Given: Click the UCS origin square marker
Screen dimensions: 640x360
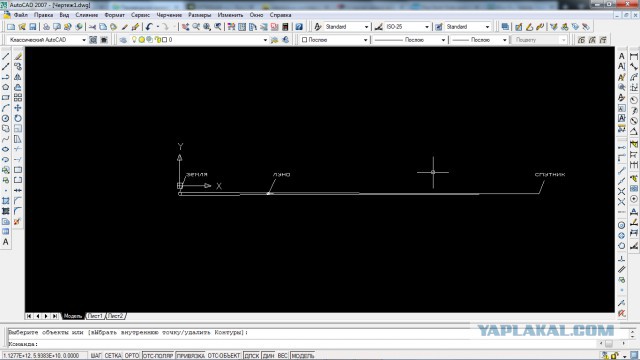Looking at the screenshot, I should [180, 186].
